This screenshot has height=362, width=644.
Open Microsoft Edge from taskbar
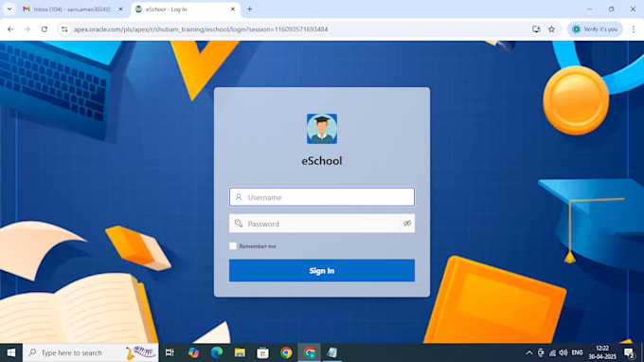(217, 353)
